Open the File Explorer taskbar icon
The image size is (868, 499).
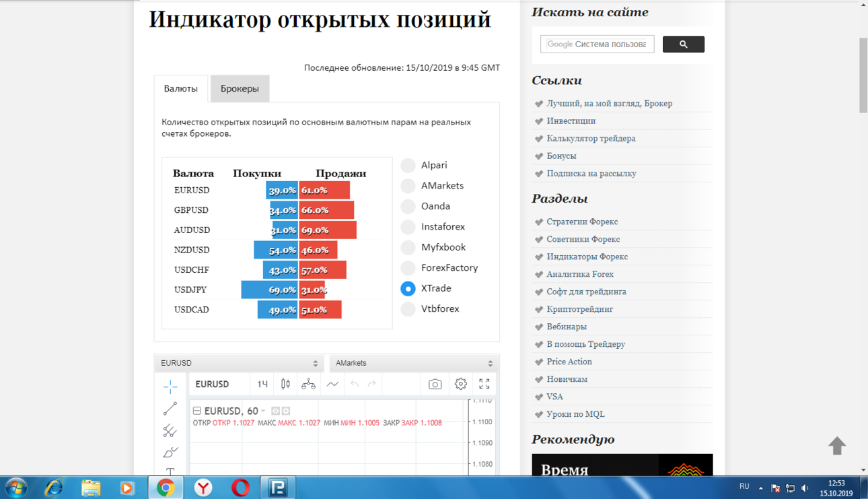[x=91, y=487]
